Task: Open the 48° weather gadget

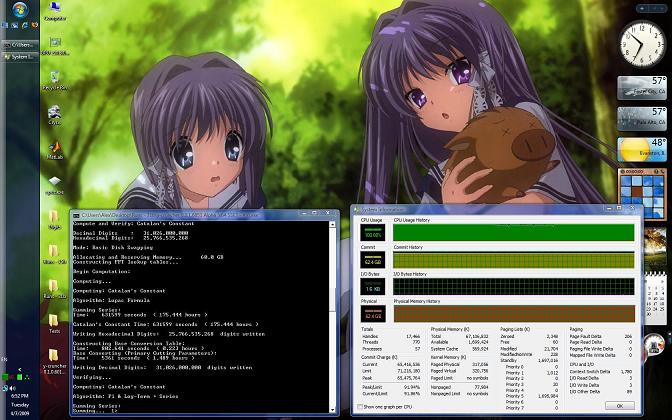Action: (640, 150)
